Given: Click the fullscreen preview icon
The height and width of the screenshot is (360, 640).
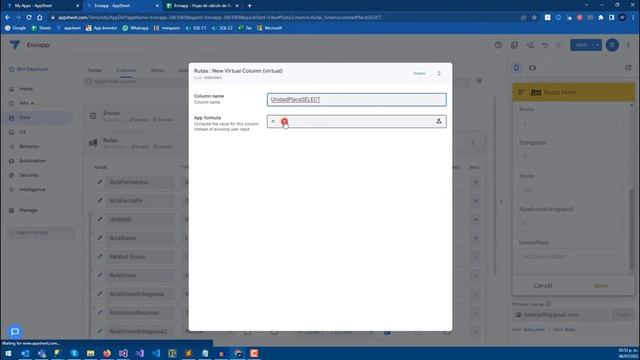Looking at the screenshot, I should point(628,68).
